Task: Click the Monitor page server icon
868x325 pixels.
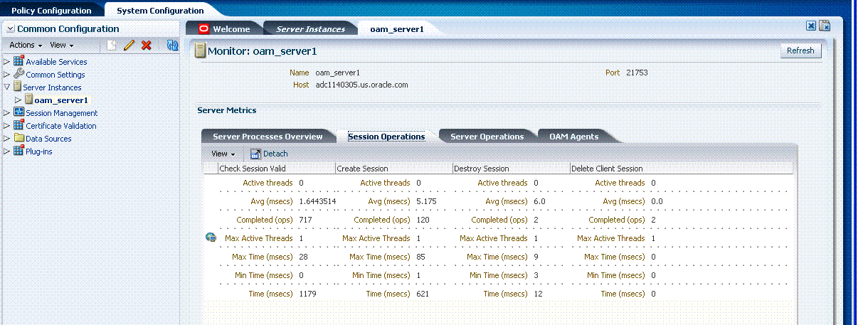Action: (x=200, y=50)
